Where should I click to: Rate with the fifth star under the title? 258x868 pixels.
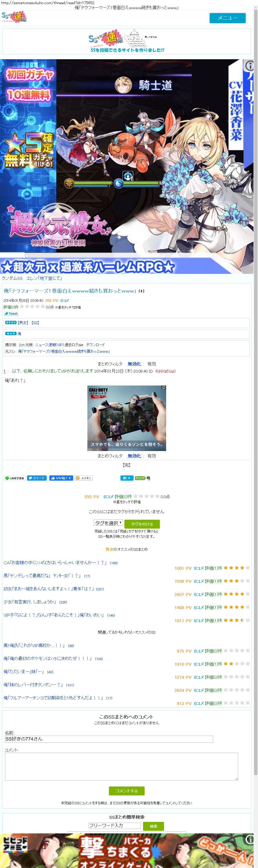(x=43, y=307)
